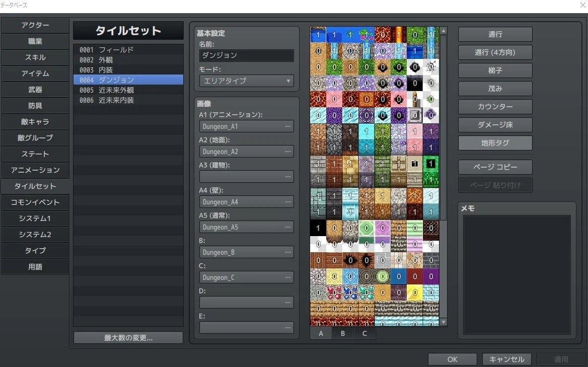
Task: Click the 最大数の変更 button
Action: tap(128, 338)
